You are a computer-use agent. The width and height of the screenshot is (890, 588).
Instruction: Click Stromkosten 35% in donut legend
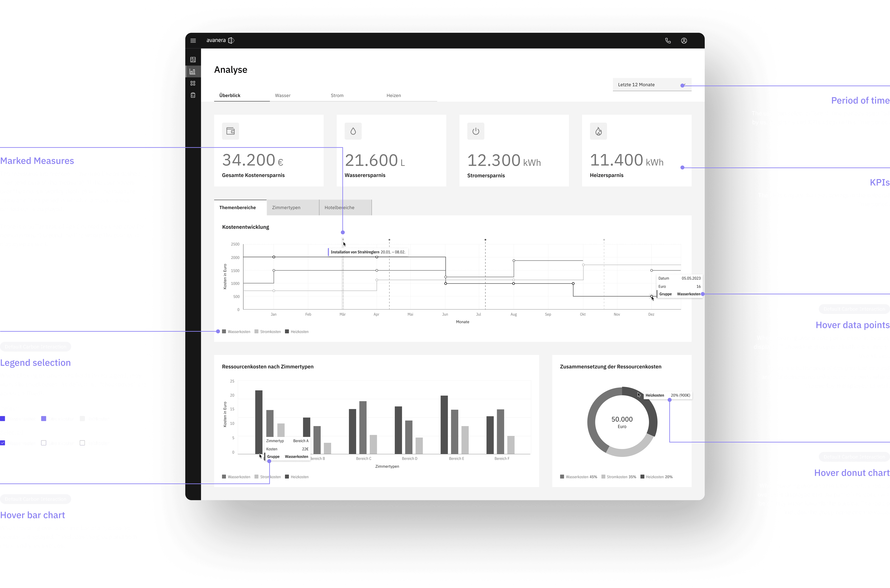pyautogui.click(x=619, y=477)
